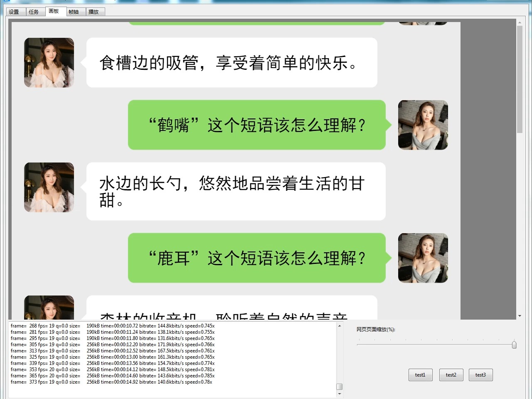Click avatar beside 食槽边的吸管 message
This screenshot has height=399, width=532.
coord(49,63)
